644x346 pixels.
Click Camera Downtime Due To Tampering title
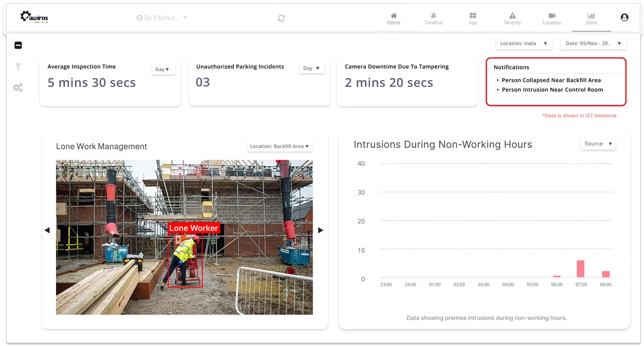coord(397,67)
